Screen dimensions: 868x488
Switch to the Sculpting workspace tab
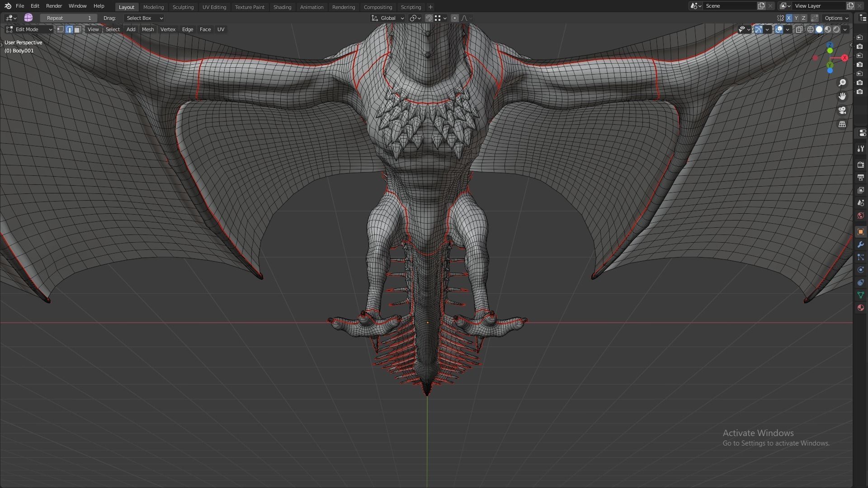(x=183, y=7)
